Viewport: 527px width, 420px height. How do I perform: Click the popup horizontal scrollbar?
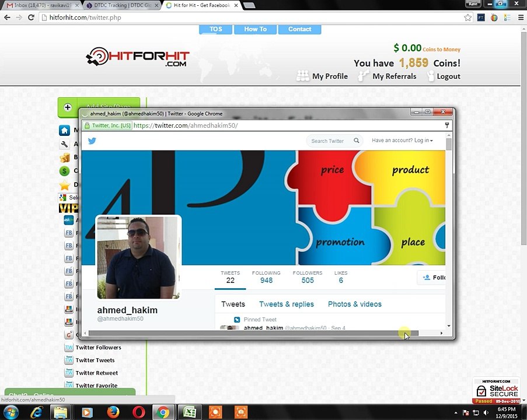pyautogui.click(x=253, y=333)
